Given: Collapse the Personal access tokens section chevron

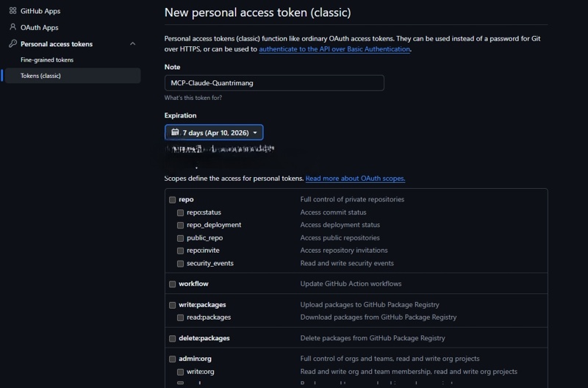Looking at the screenshot, I should coord(132,44).
